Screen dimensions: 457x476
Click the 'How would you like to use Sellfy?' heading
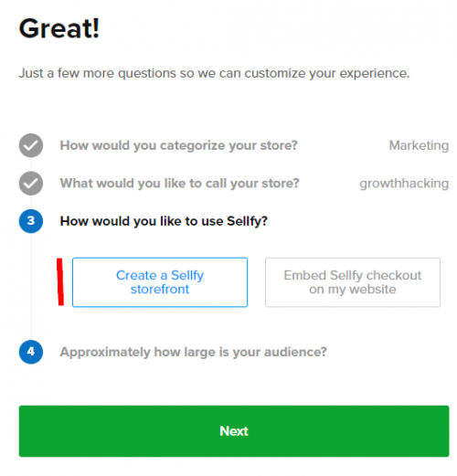[x=164, y=221]
